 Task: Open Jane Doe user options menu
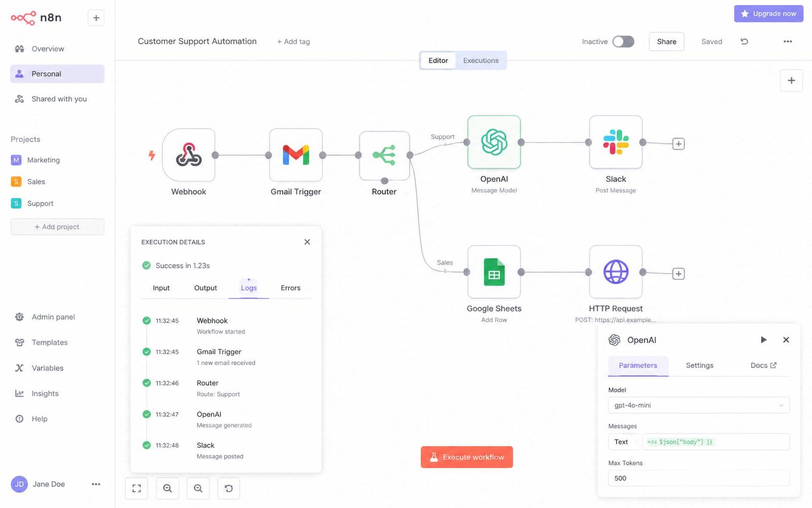(96, 484)
